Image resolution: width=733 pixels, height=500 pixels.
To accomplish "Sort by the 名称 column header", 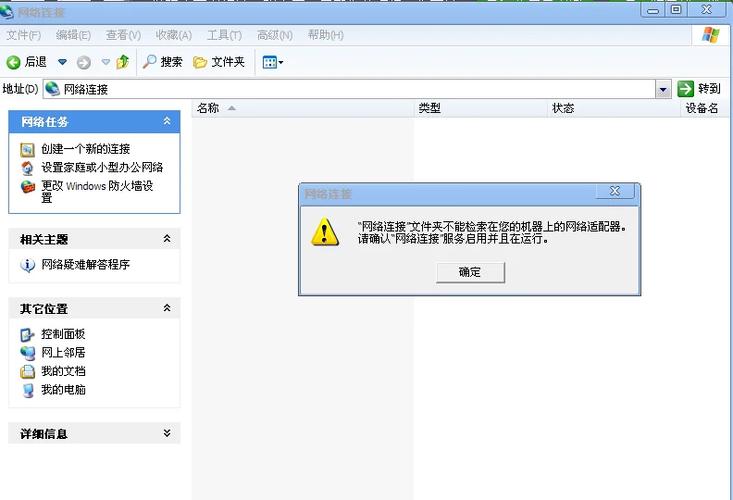I will coord(302,108).
